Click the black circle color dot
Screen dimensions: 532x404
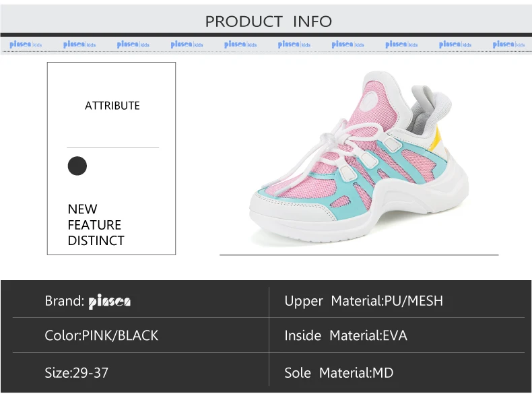coord(77,166)
